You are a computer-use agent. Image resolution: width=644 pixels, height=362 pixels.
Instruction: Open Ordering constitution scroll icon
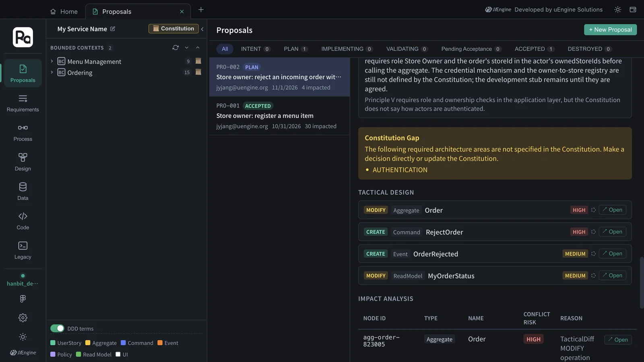pos(198,72)
